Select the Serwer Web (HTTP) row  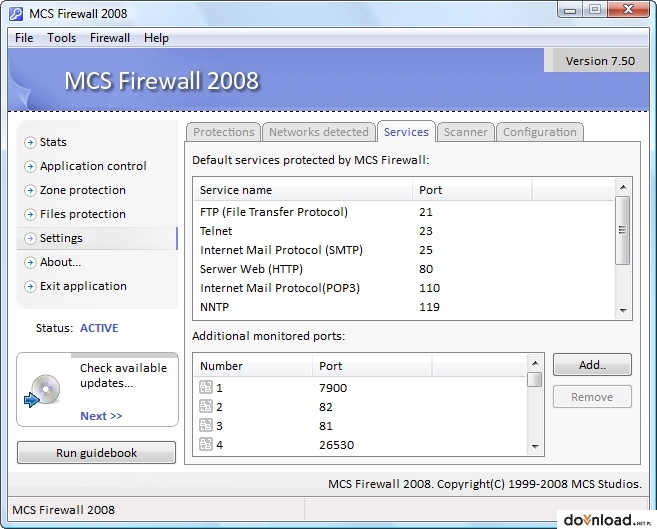(404, 269)
